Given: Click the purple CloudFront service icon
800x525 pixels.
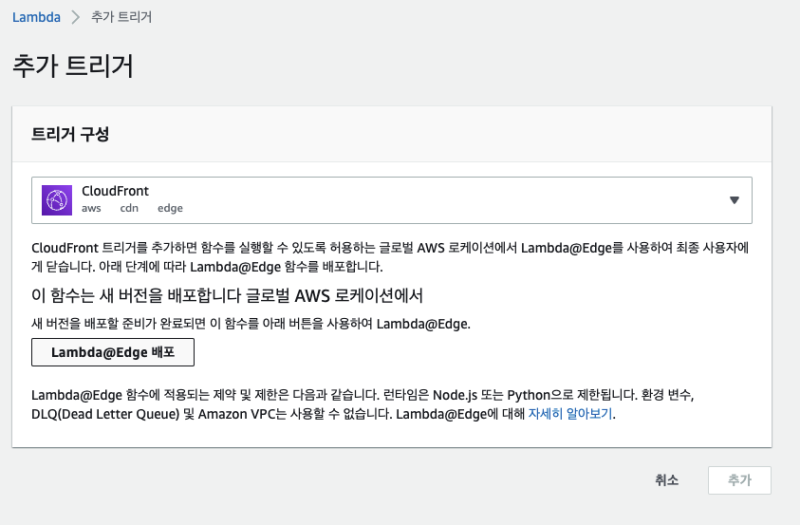Looking at the screenshot, I should [x=57, y=200].
